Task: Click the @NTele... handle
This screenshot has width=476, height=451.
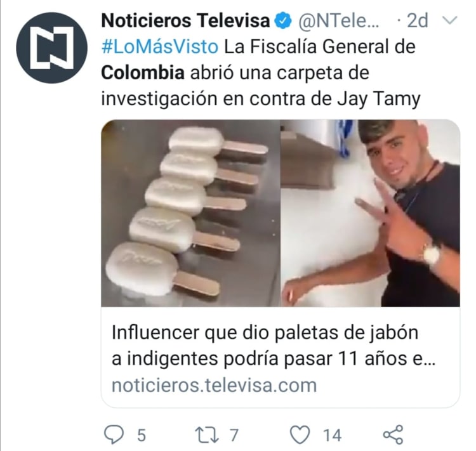Action: click(x=338, y=21)
